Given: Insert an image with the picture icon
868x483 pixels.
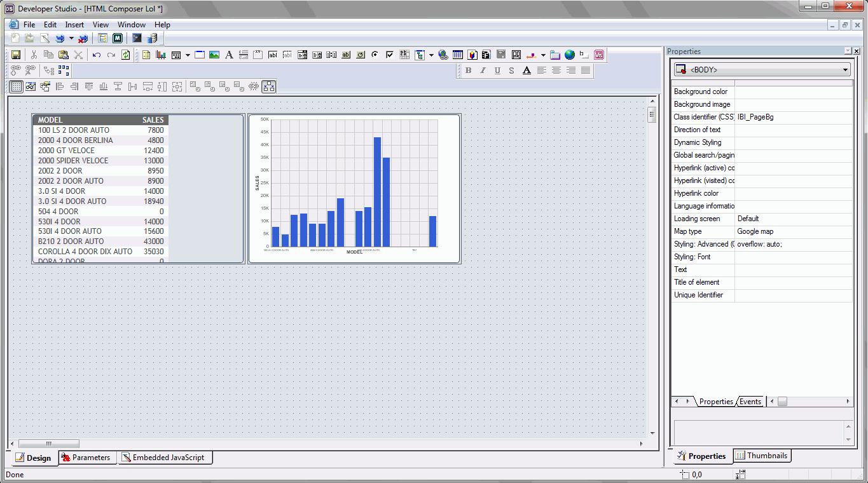Looking at the screenshot, I should coord(214,55).
